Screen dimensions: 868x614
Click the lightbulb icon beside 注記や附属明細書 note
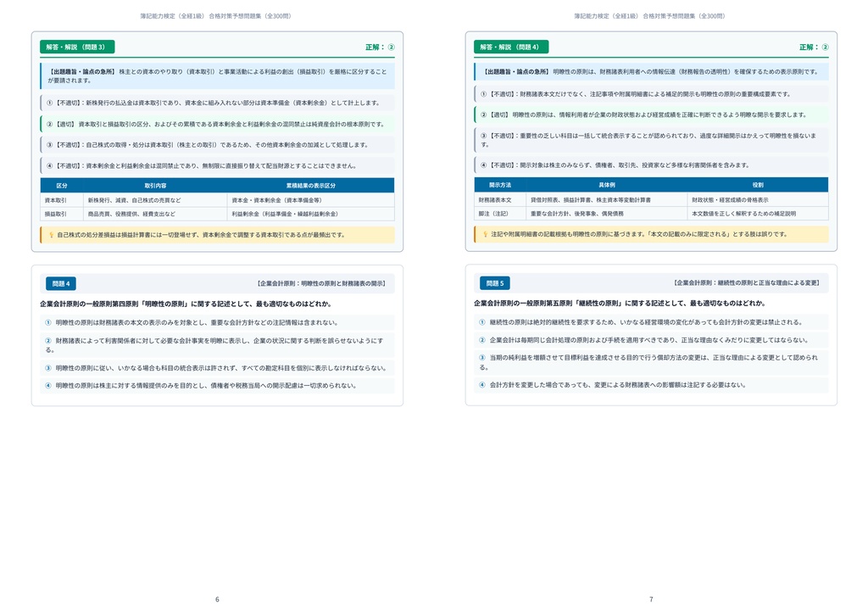(x=485, y=234)
